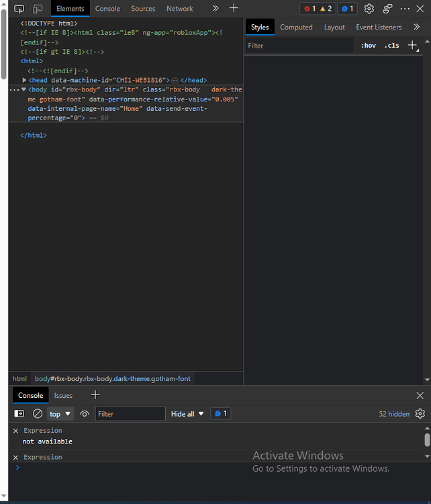Click the '52 hidden' messages text
The width and height of the screenshot is (431, 504).
point(394,414)
